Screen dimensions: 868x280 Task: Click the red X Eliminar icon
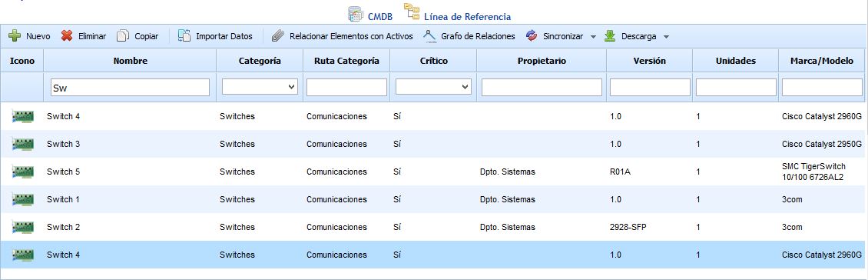67,36
